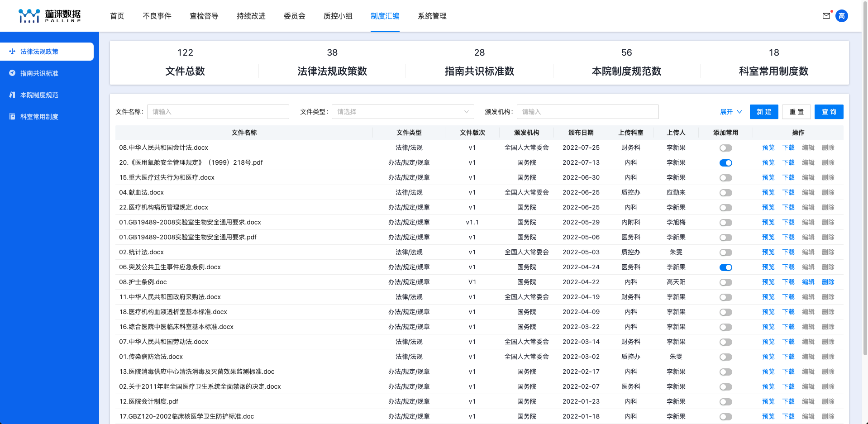Select 指南共识标准 in sidebar
Viewport: 868px width, 424px height.
tap(39, 73)
